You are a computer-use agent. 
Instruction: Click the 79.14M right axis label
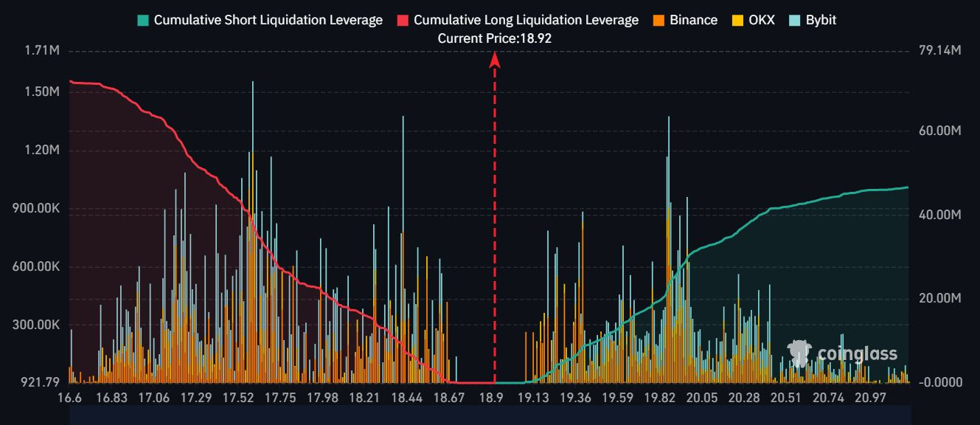(x=939, y=51)
